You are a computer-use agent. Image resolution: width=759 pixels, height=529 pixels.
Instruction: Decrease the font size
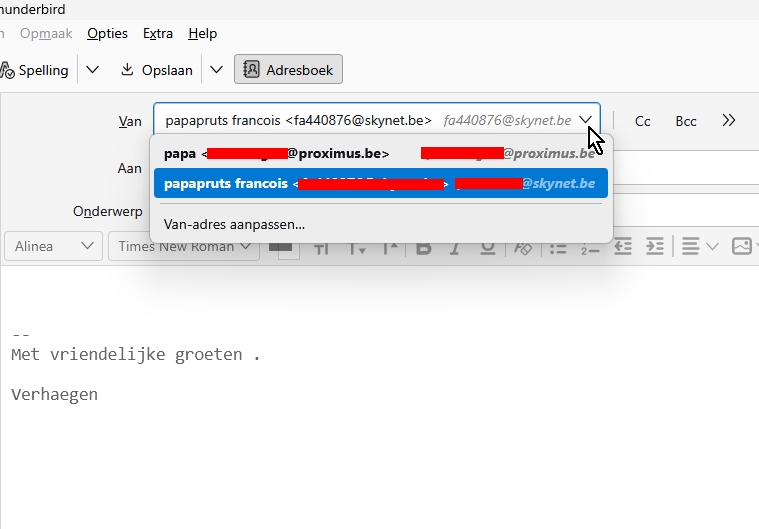coord(357,248)
